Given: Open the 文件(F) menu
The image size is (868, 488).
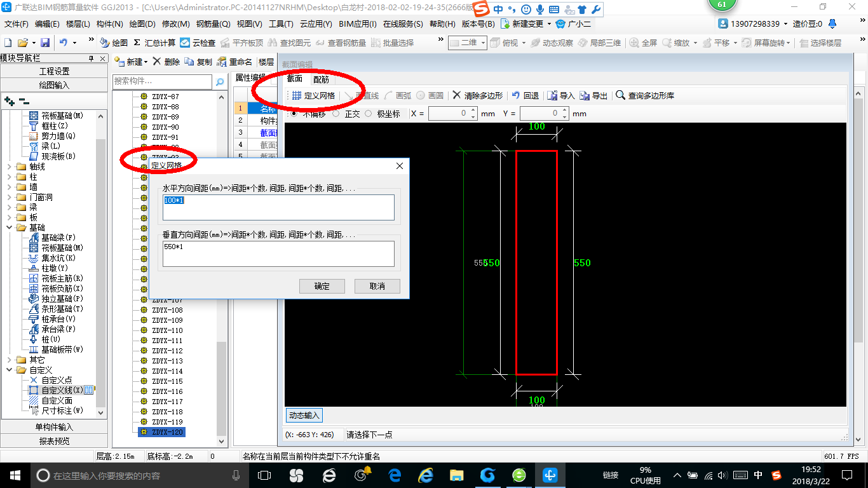Looking at the screenshot, I should click(17, 24).
